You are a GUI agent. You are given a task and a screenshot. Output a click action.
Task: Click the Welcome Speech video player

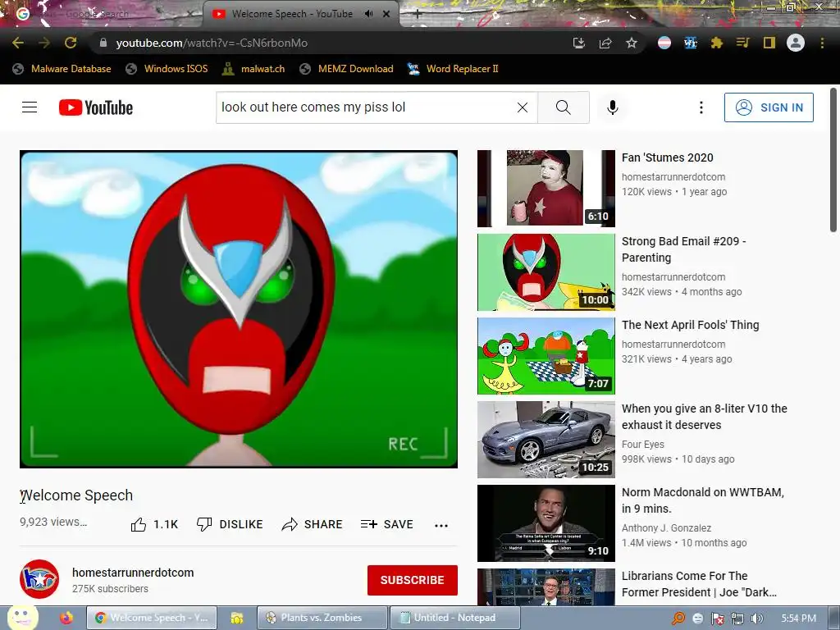pyautogui.click(x=239, y=309)
